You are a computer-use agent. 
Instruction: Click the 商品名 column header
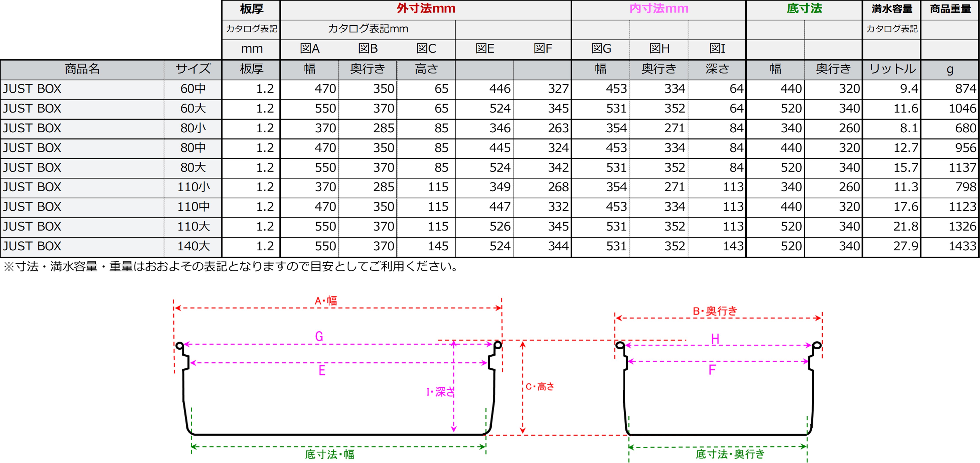click(82, 69)
